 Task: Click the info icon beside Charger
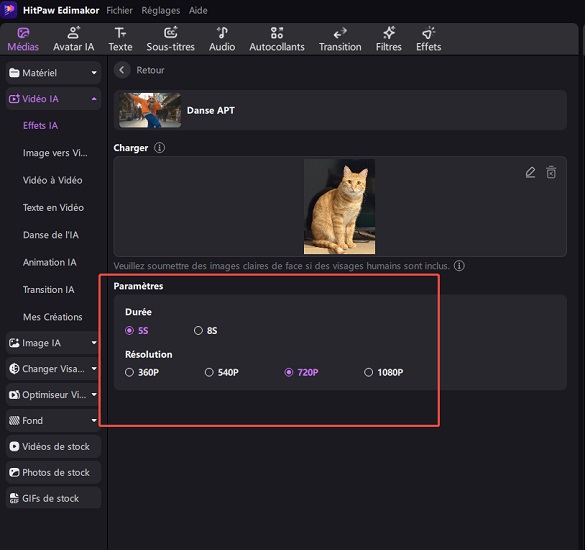tap(159, 148)
